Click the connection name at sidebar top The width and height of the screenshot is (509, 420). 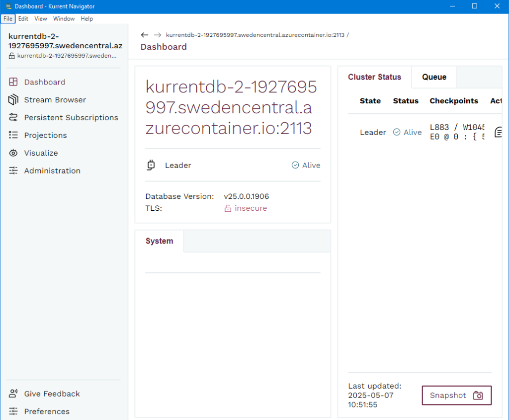pos(65,41)
